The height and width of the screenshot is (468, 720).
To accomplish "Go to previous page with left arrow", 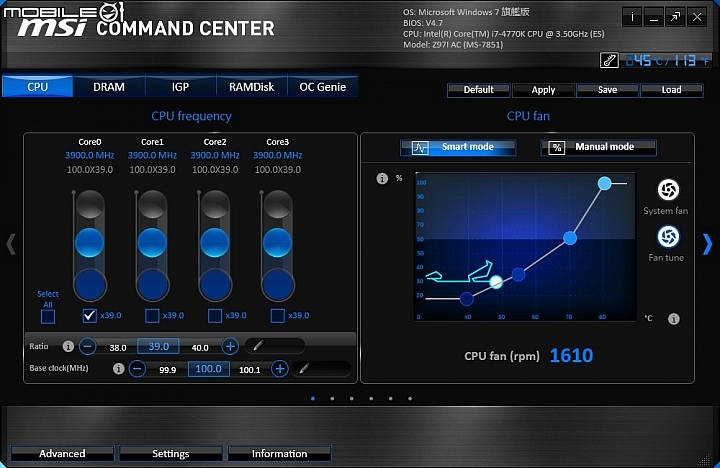I will coord(11,244).
